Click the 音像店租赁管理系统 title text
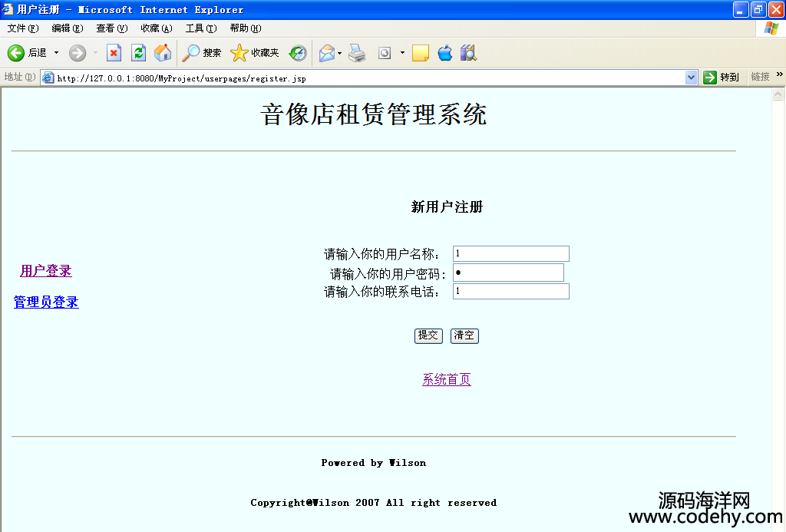The height and width of the screenshot is (532, 786). (374, 114)
